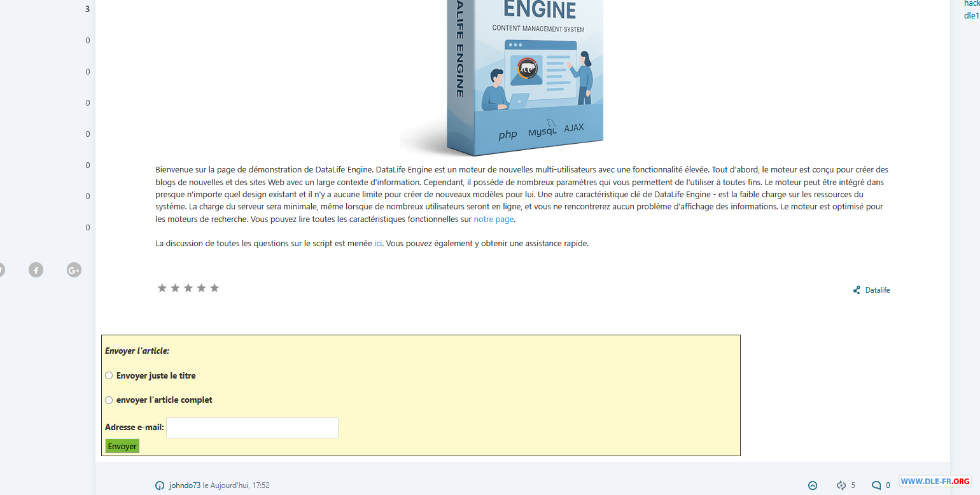
Task: Click the Facebook share icon
Action: pyautogui.click(x=36, y=270)
